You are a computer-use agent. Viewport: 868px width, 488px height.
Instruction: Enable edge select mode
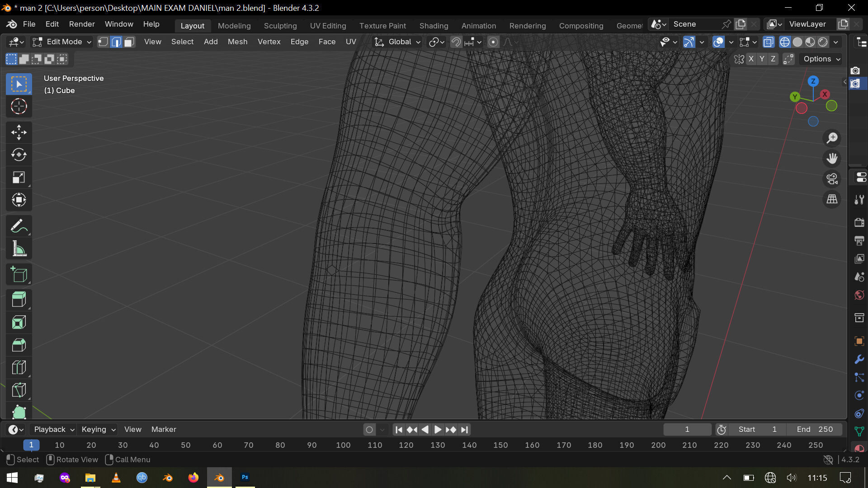click(x=116, y=42)
